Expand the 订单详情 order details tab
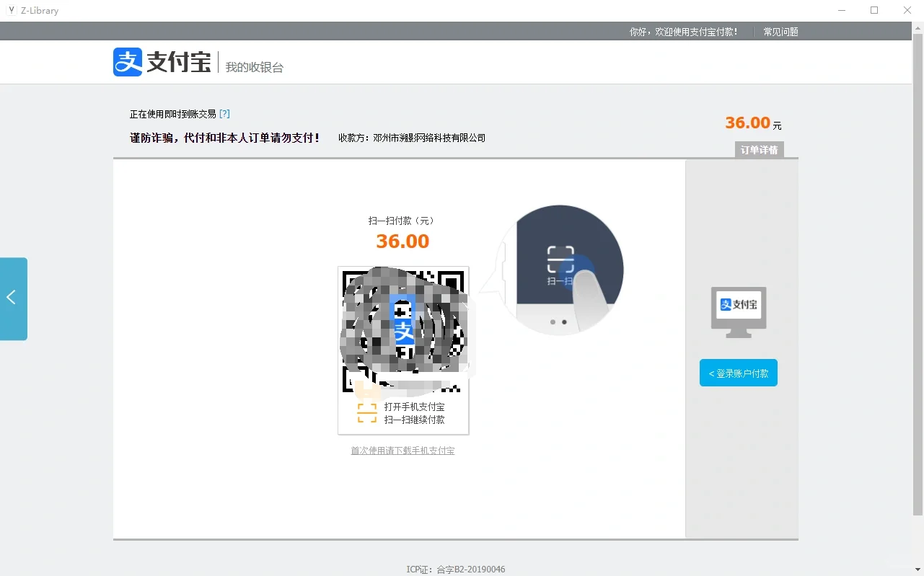This screenshot has width=924, height=576. pos(759,150)
